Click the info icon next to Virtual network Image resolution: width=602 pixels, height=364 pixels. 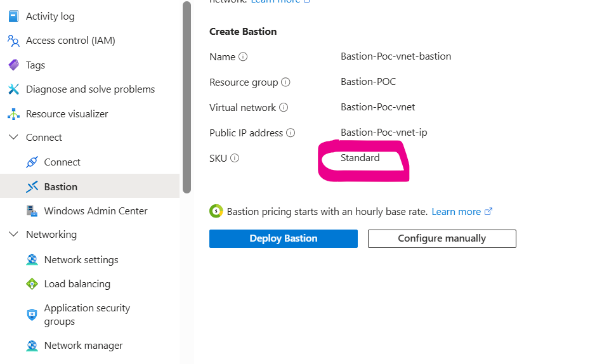tap(284, 108)
